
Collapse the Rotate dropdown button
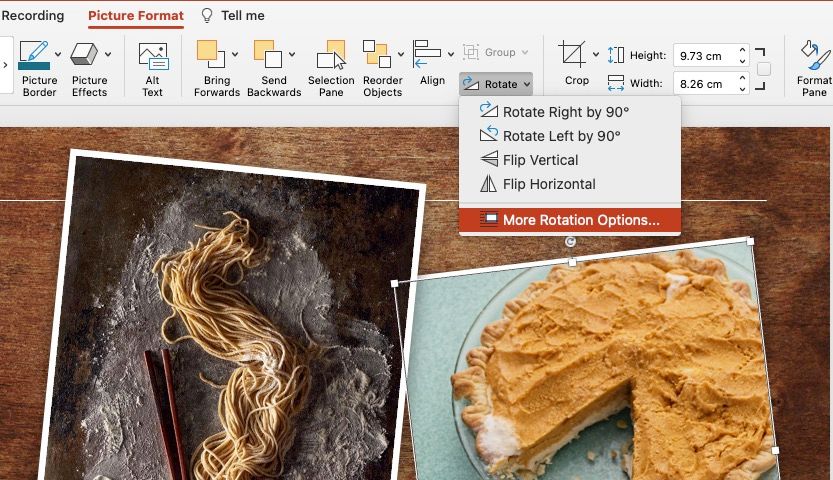496,84
